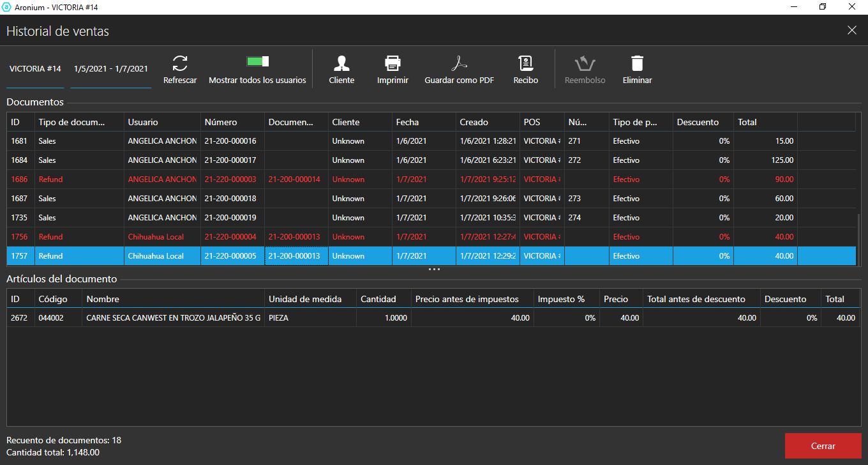Image resolution: width=868 pixels, height=465 pixels.
Task: Open the Cliente person icon
Action: 341,63
